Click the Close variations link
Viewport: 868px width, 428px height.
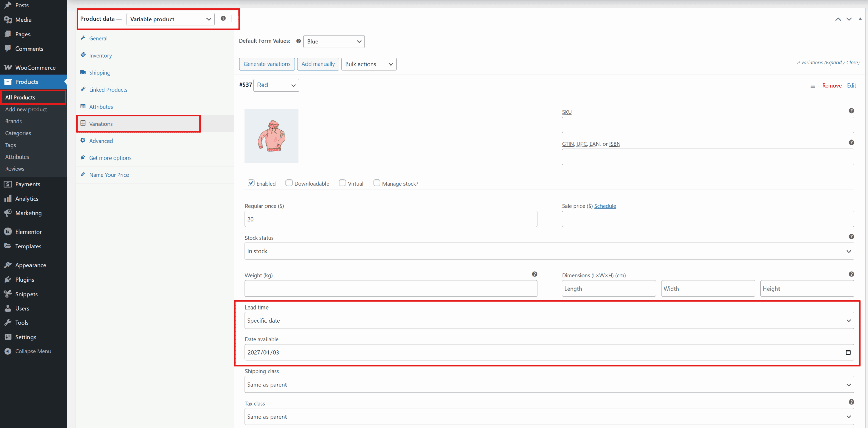tap(852, 62)
